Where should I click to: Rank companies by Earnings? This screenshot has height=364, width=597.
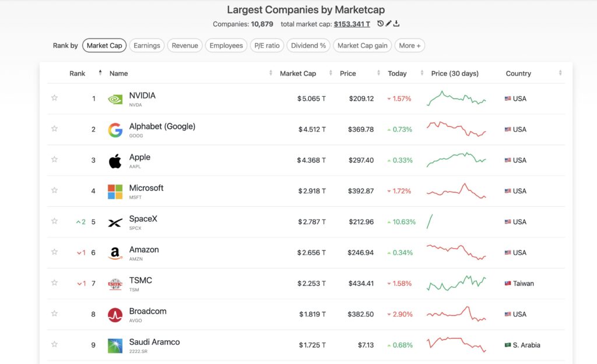click(147, 45)
